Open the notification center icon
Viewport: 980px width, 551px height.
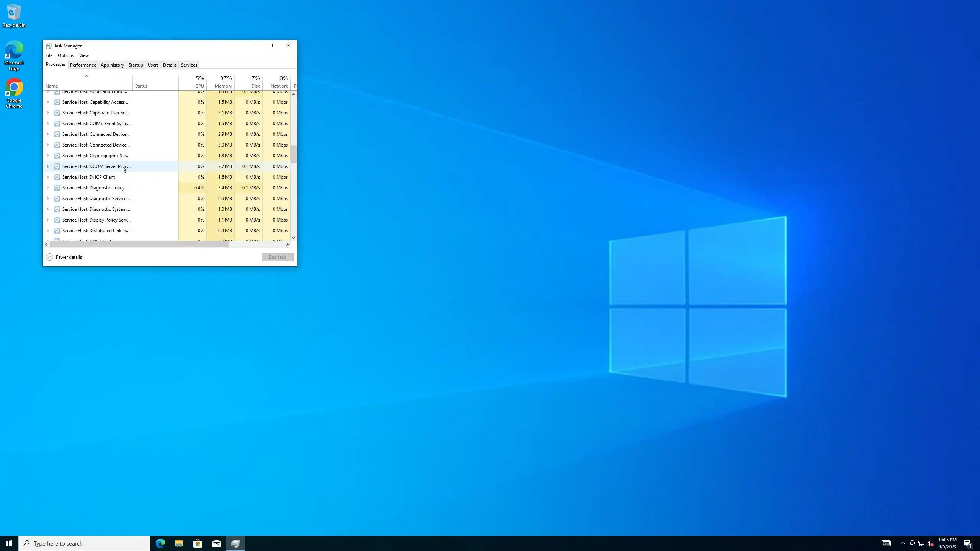click(x=968, y=543)
